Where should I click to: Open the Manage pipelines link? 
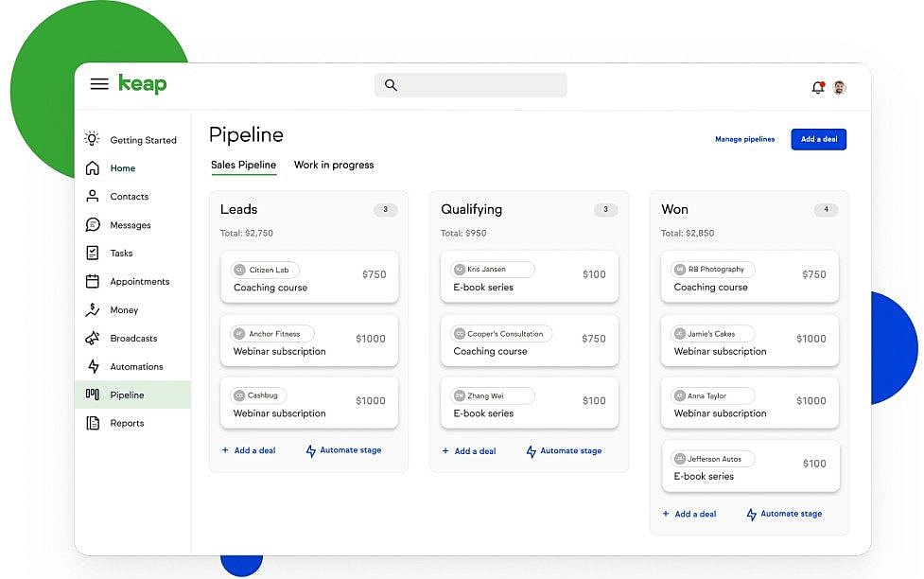point(744,139)
